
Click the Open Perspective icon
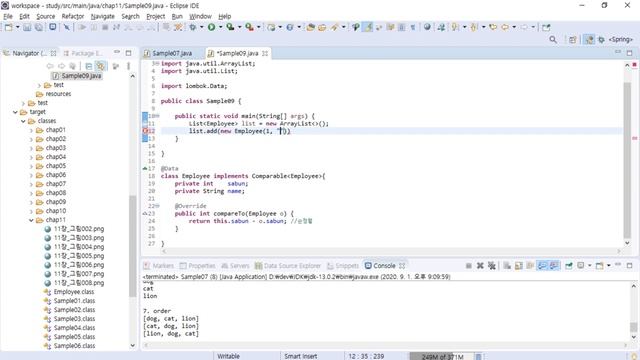pyautogui.click(x=573, y=40)
